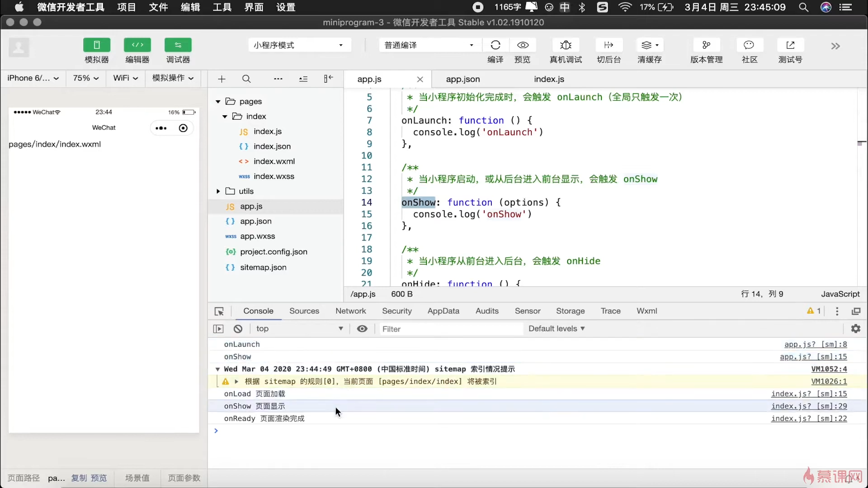Click the warning count indicator

[814, 311]
